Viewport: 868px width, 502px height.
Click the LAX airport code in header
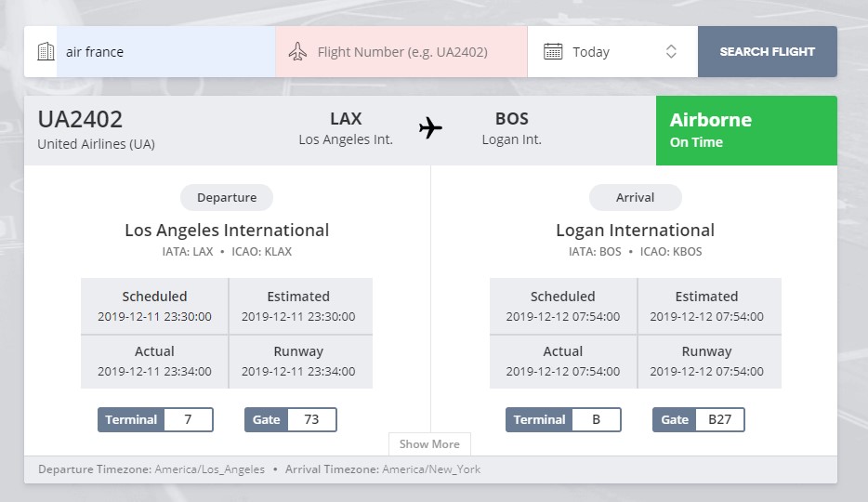tap(346, 118)
